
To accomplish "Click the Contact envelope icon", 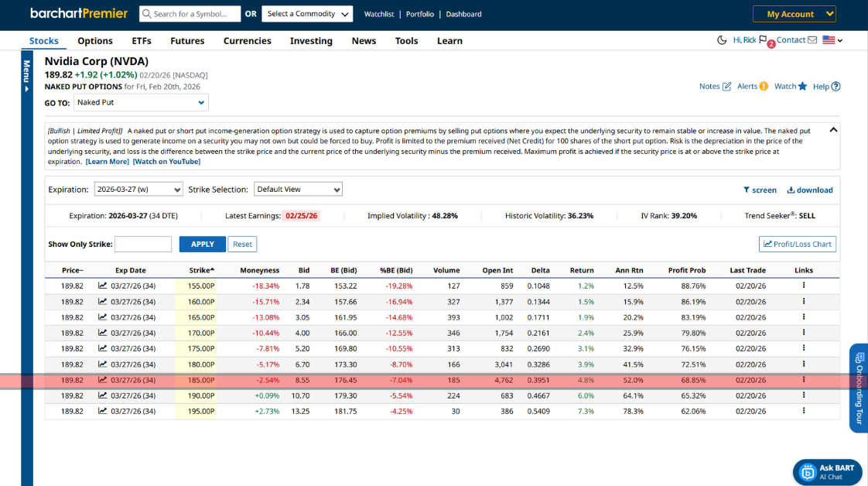I will click(x=812, y=40).
